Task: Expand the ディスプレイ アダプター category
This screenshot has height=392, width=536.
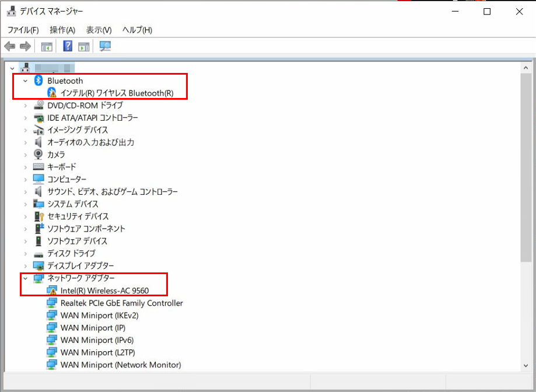Action: (x=25, y=266)
